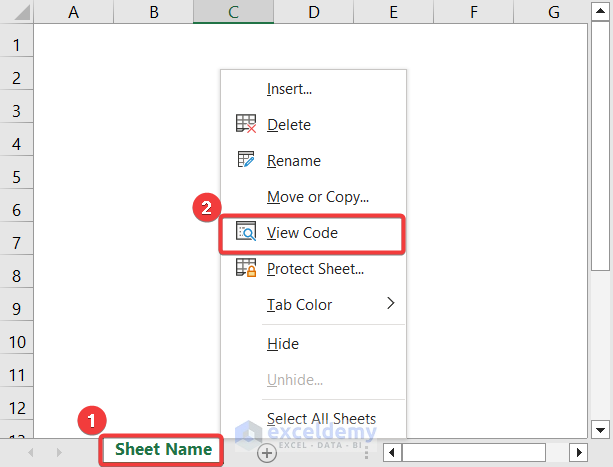The height and width of the screenshot is (467, 613).
Task: Click vertical scrollbar up arrow
Action: point(600,12)
